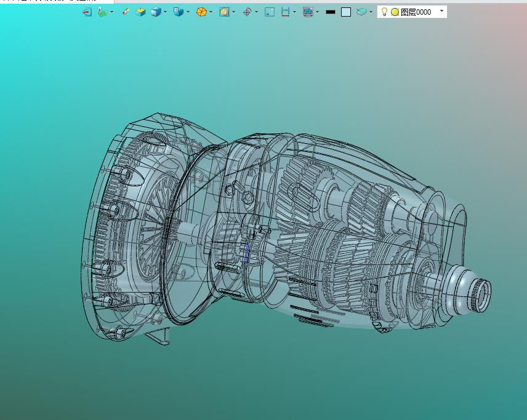Toggle the yellow circle layer status
527x420 pixels.
click(395, 12)
